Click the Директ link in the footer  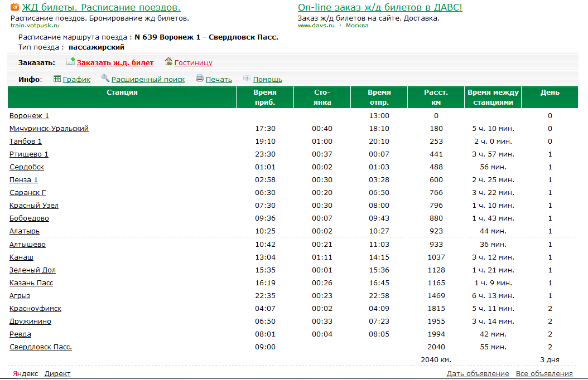57,374
